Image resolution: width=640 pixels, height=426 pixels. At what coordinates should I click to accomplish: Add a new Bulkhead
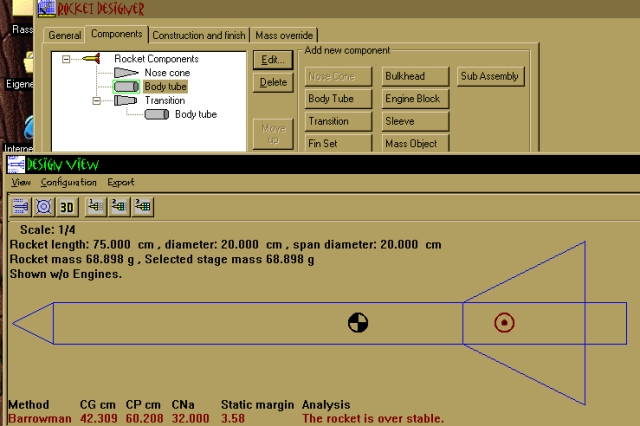(x=416, y=76)
